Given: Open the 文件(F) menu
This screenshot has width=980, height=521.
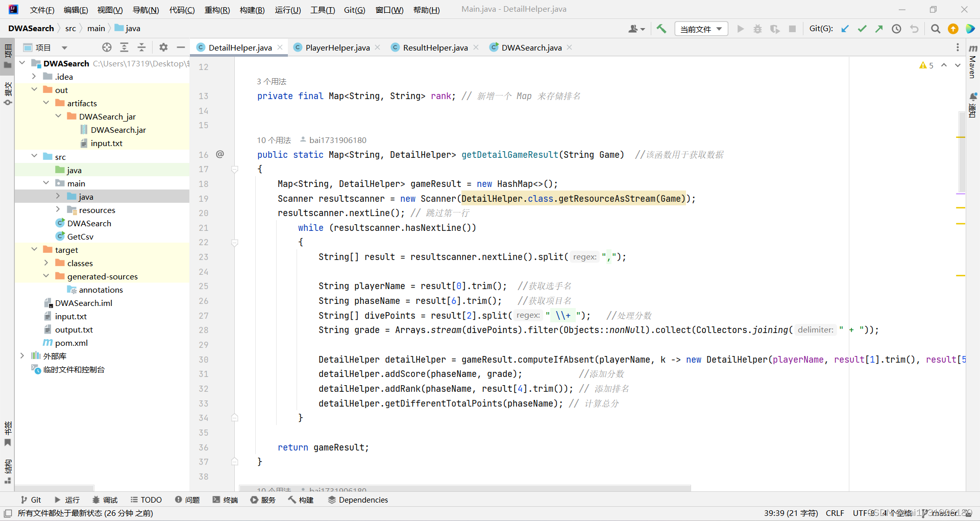Looking at the screenshot, I should (42, 10).
